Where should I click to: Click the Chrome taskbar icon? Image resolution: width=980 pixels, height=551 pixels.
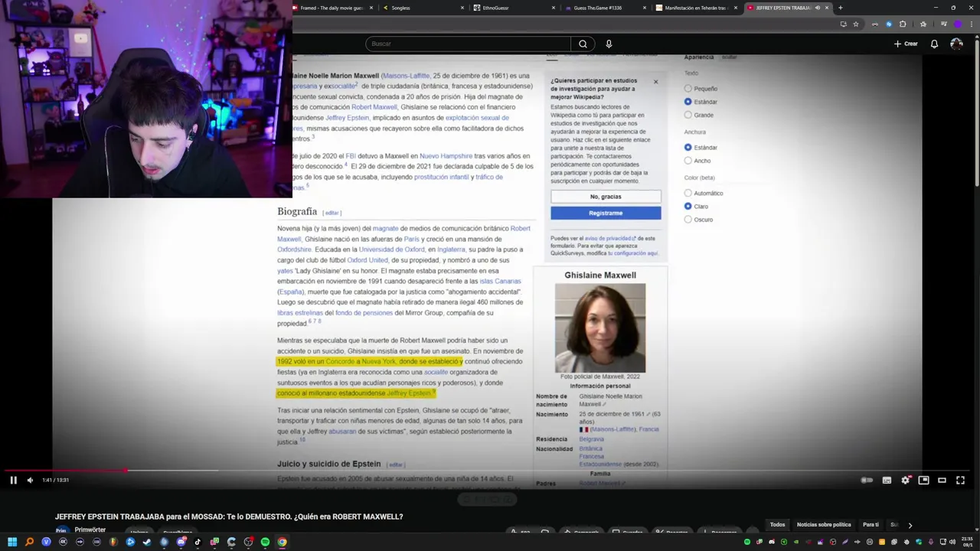tap(282, 542)
